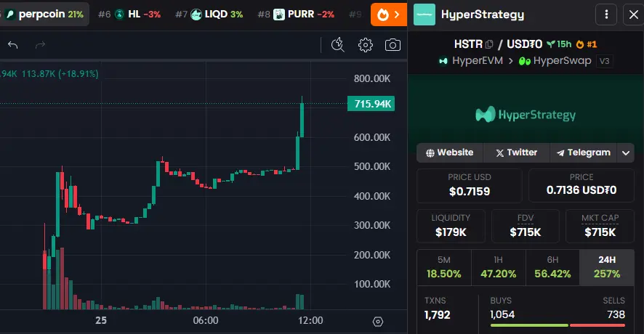This screenshot has width=644, height=334.
Task: Select the #7 LIQD trending token
Action: [209, 15]
